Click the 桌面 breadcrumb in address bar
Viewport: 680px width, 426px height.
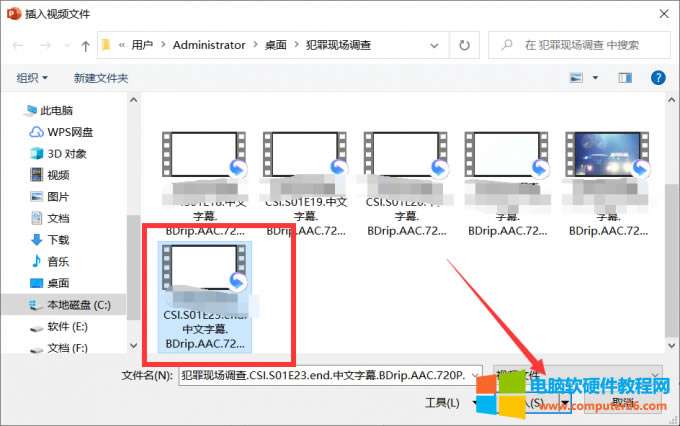277,45
